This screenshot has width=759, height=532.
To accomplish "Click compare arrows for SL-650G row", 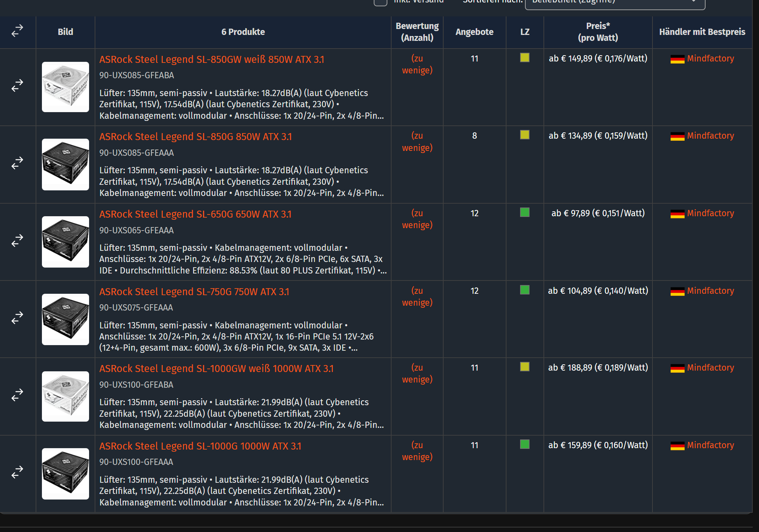I will [17, 240].
